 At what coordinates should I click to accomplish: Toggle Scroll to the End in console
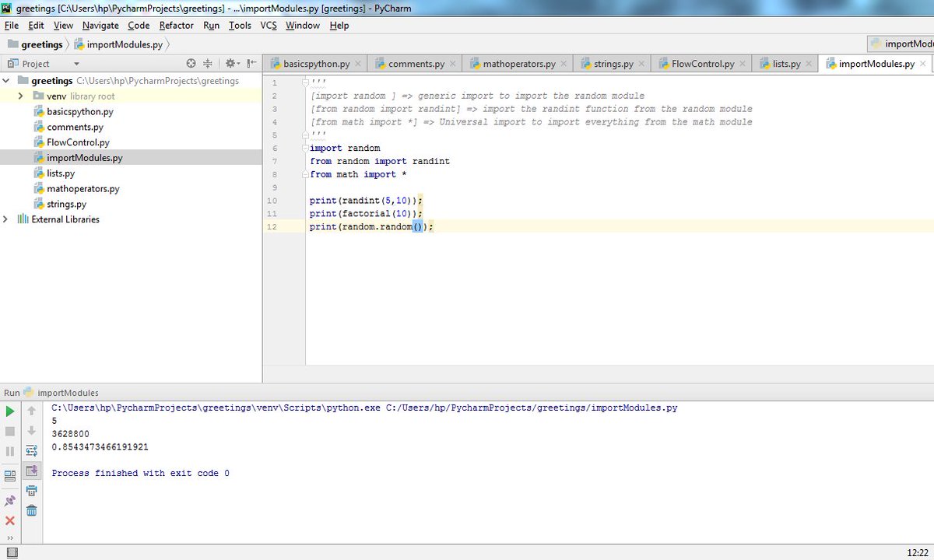pos(31,471)
